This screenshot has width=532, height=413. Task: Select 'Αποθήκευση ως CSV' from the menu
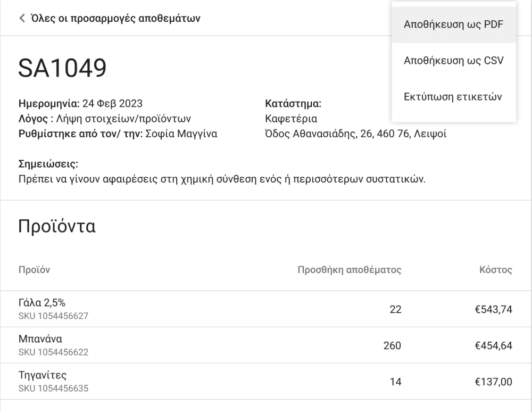[x=453, y=60]
